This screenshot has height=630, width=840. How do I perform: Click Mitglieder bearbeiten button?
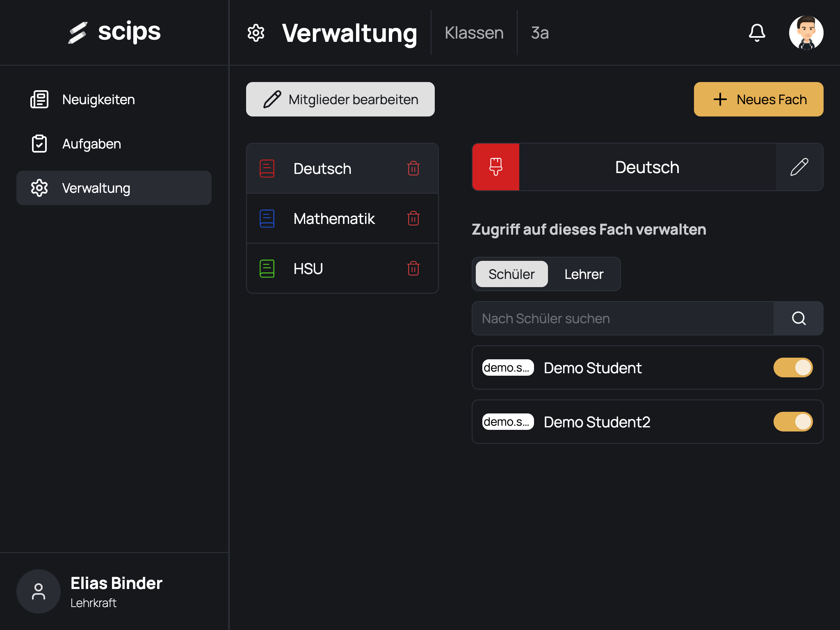tap(340, 100)
